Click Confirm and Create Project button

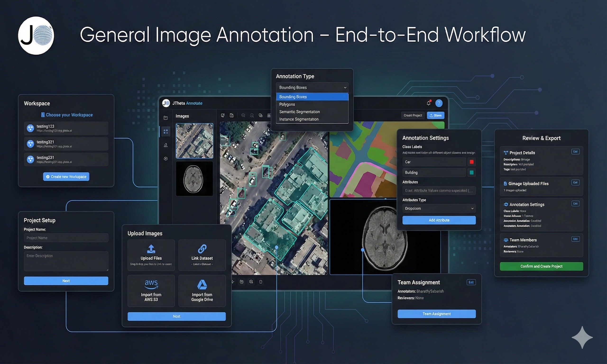[541, 266]
